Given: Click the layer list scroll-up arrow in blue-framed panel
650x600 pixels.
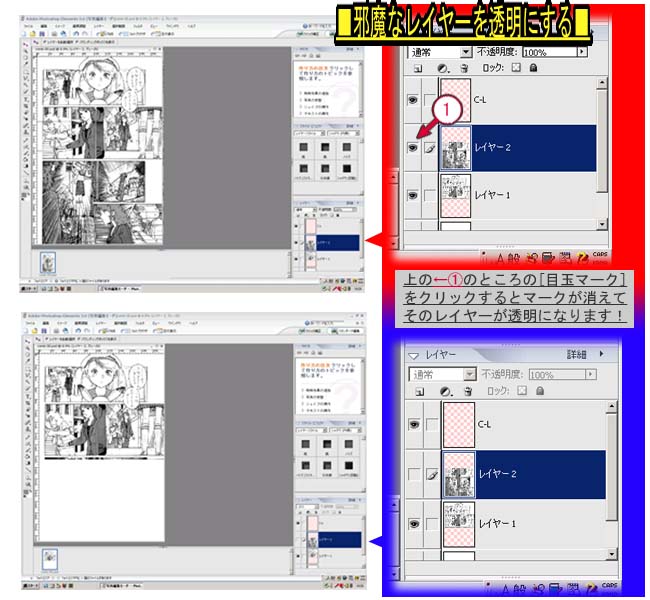Looking at the screenshot, I should [x=612, y=407].
